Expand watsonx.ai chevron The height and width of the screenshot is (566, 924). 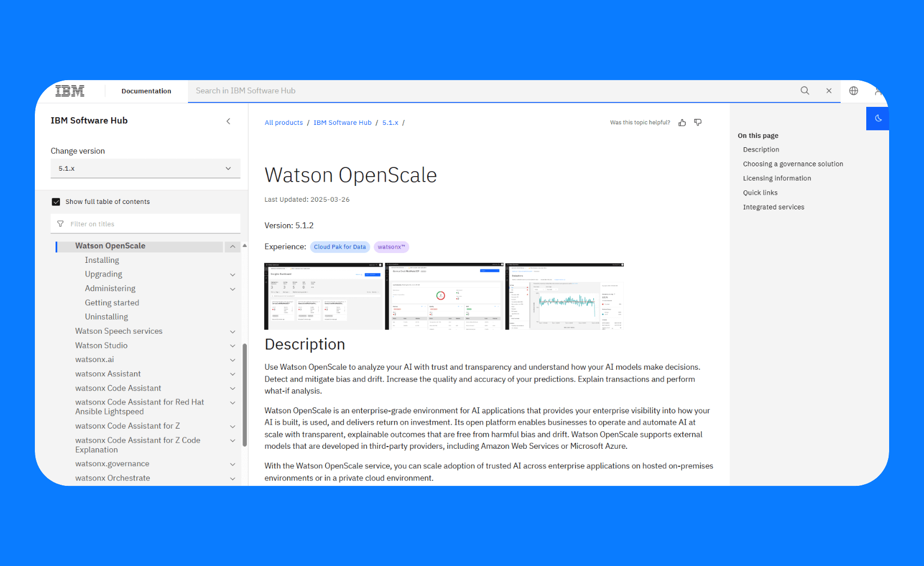tap(233, 360)
